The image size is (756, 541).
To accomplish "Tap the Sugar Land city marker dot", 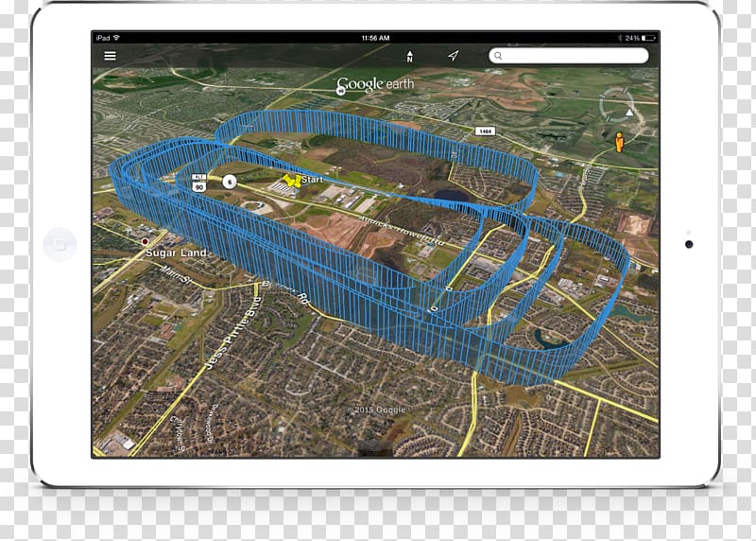I will point(145,241).
